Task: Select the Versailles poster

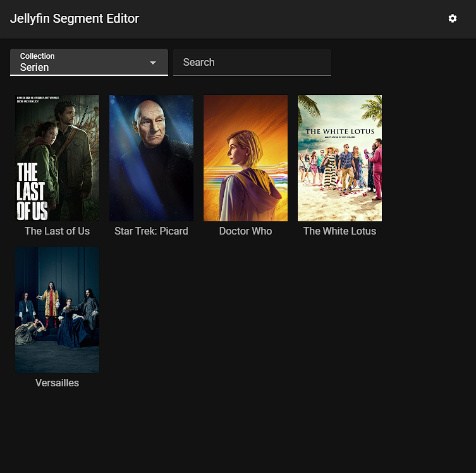Action: tap(58, 310)
